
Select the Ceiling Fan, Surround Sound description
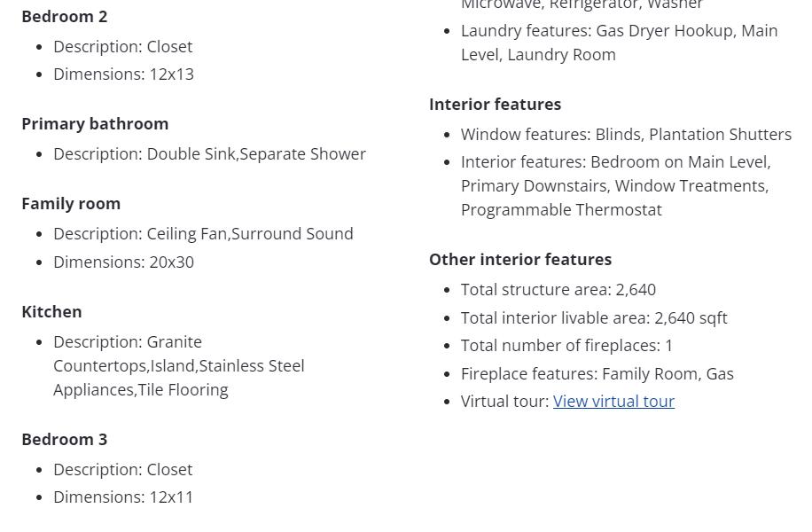click(x=203, y=234)
